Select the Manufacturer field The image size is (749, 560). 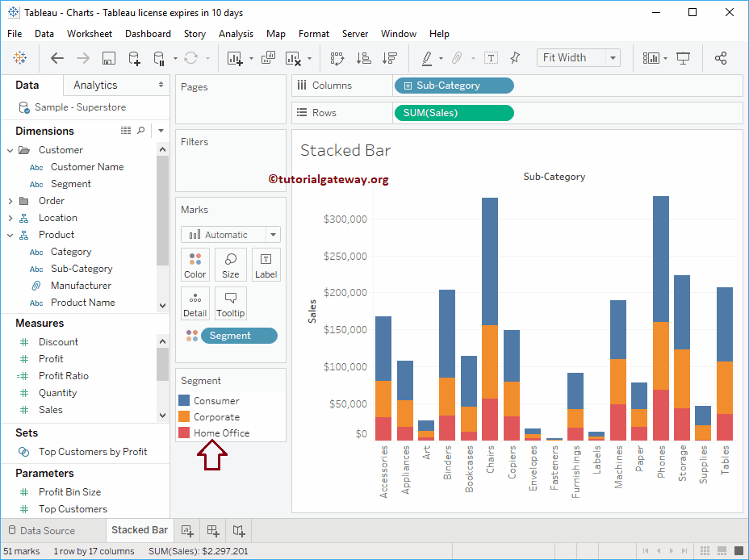click(x=81, y=286)
